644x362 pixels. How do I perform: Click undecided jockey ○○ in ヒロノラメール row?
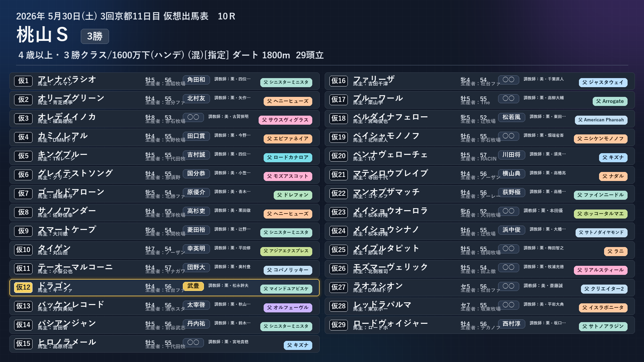(193, 343)
